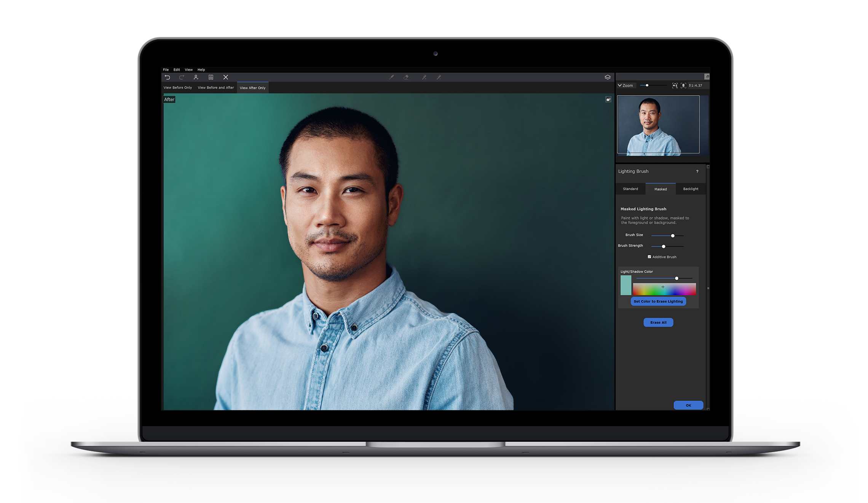Open the layers icon at toolbar right
Viewport: 868px width, 503px height.
tap(608, 77)
